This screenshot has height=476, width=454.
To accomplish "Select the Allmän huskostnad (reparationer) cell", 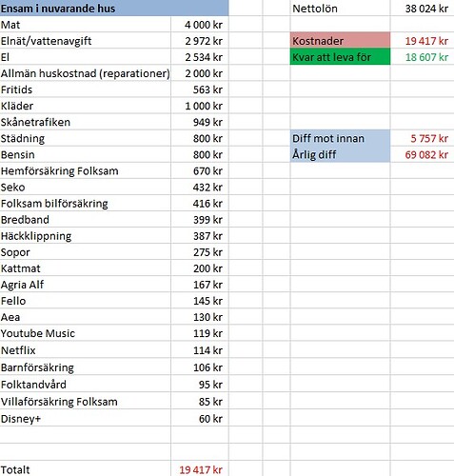I will pyautogui.click(x=86, y=73).
